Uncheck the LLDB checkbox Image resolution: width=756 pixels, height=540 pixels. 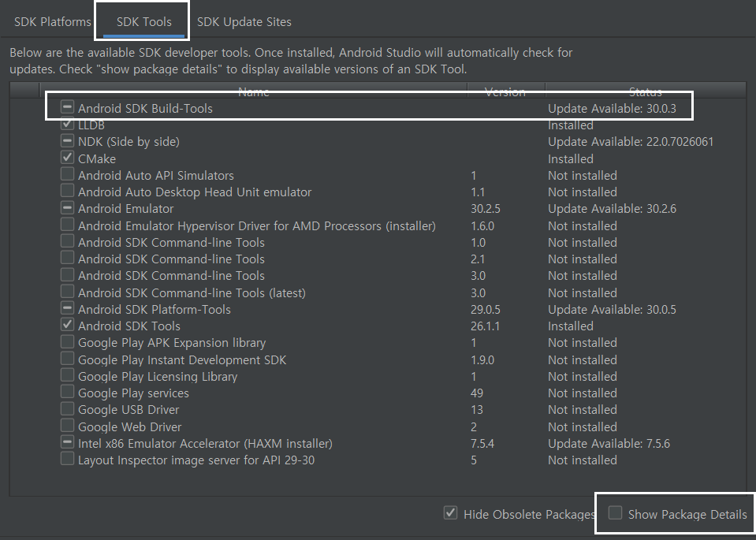(67, 124)
